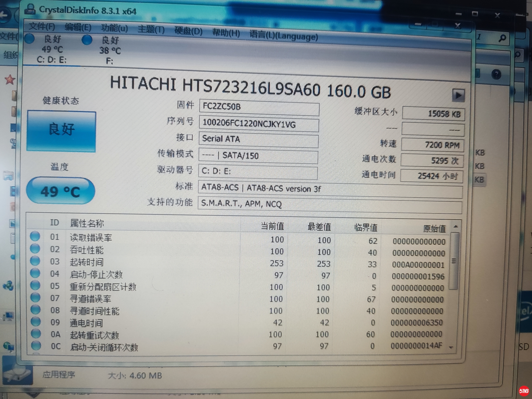Select the 启动-停止次数 attribute name

click(96, 274)
